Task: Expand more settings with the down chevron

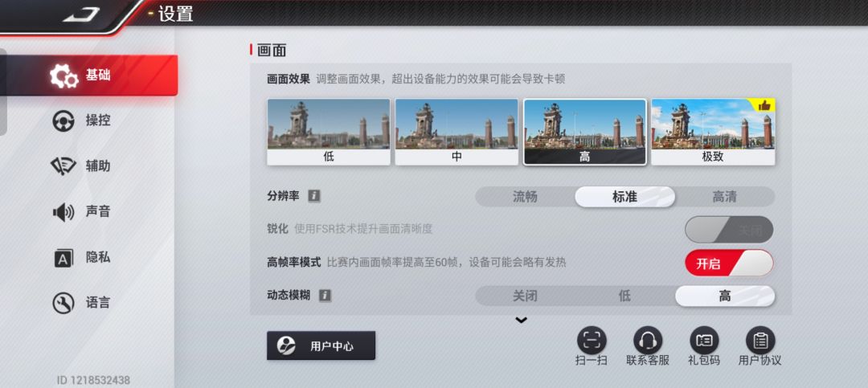Action: click(x=521, y=320)
